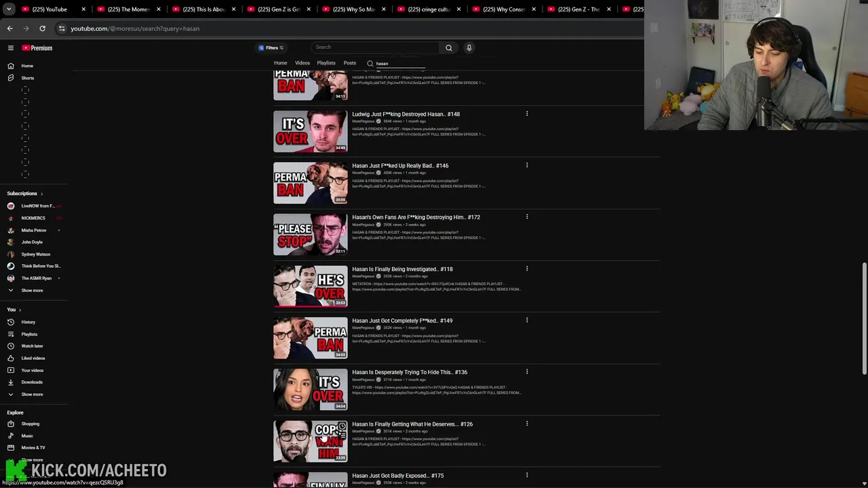The height and width of the screenshot is (488, 868).
Task: Click the browser address bar URL
Action: point(135,28)
